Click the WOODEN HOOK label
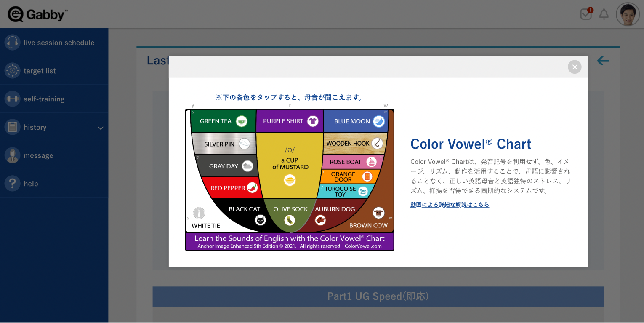The height and width of the screenshot is (323, 644). coord(348,144)
